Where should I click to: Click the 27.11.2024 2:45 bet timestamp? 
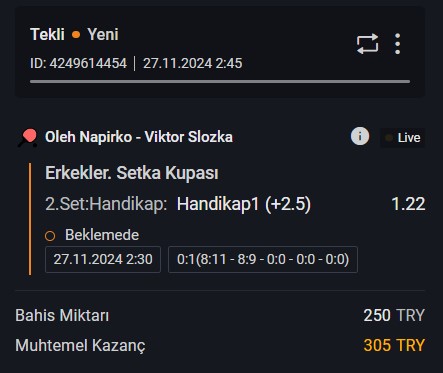(193, 63)
